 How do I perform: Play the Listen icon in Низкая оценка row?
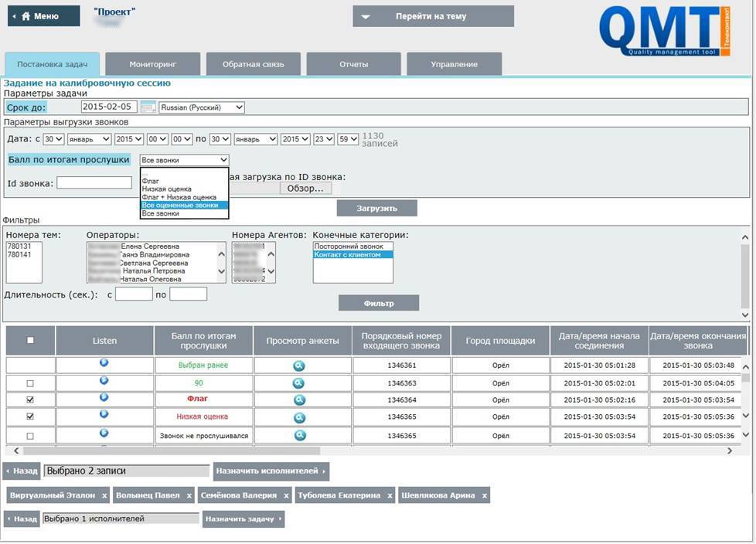point(104,414)
